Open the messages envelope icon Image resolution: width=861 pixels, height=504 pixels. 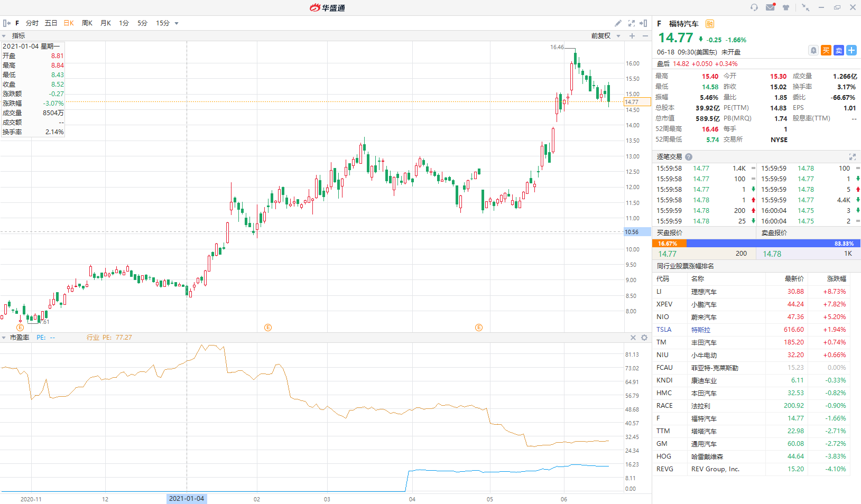click(770, 7)
